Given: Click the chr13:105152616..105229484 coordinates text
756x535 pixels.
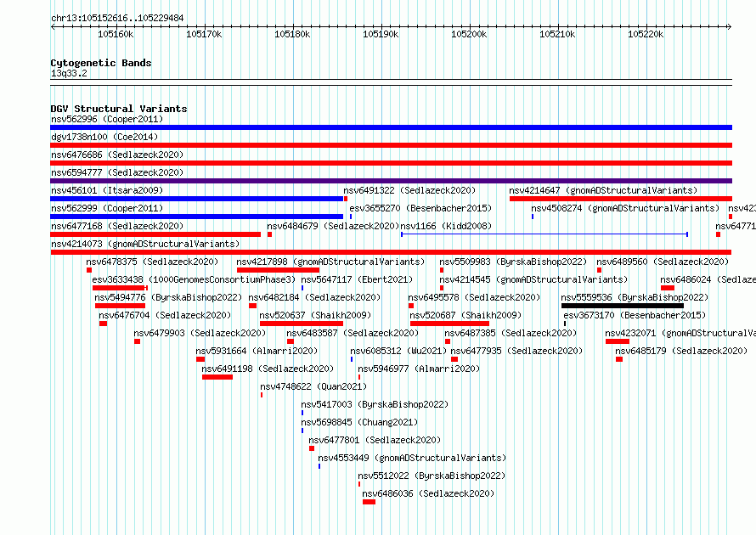Looking at the screenshot, I should click(117, 19).
